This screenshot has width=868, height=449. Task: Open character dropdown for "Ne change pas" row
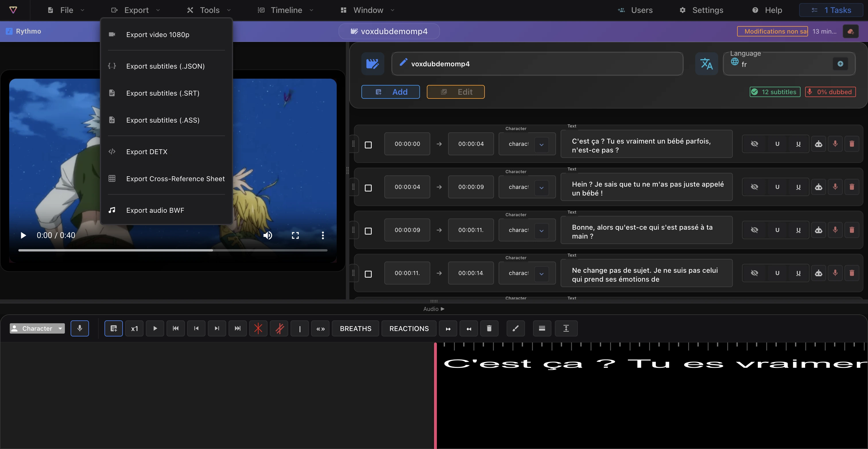pyautogui.click(x=541, y=274)
